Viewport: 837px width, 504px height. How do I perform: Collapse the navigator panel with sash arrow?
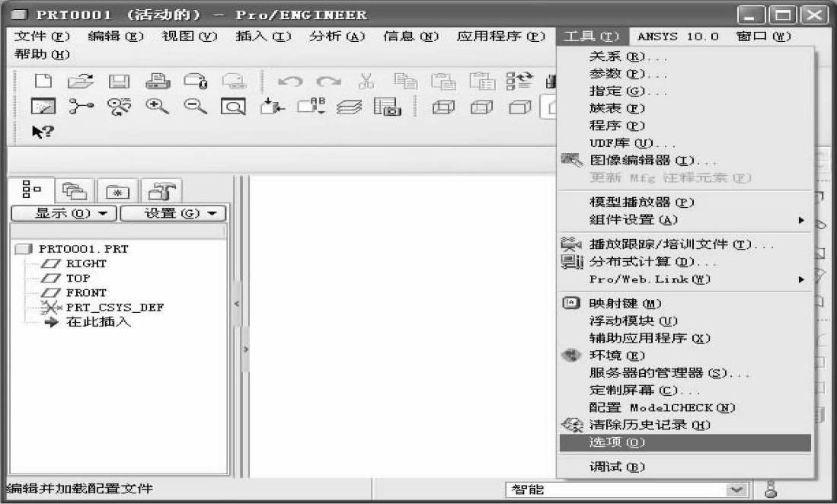[x=237, y=304]
